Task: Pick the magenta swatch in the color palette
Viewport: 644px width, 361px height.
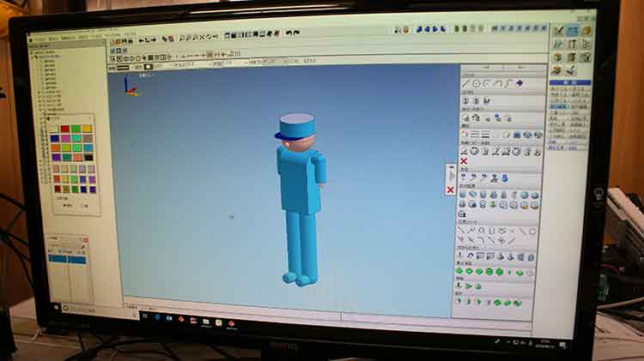Action: pyautogui.click(x=65, y=139)
